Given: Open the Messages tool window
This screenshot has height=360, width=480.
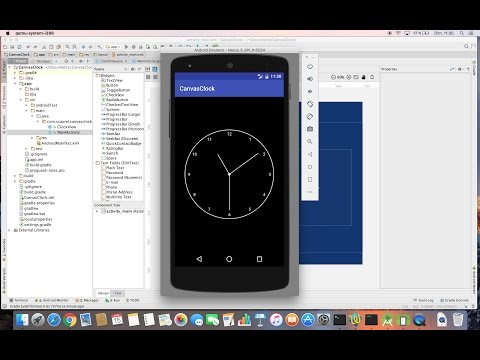Looking at the screenshot, I should 87,300.
